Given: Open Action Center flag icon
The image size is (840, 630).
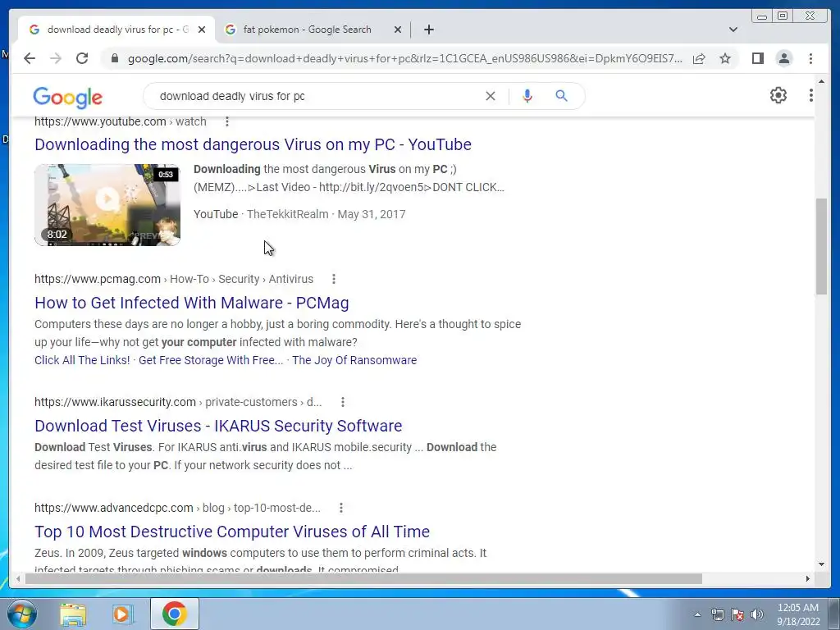Looking at the screenshot, I should coord(737,615).
